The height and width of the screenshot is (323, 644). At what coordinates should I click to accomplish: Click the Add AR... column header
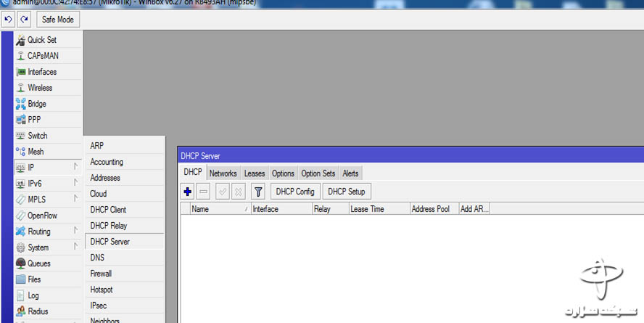tap(474, 209)
